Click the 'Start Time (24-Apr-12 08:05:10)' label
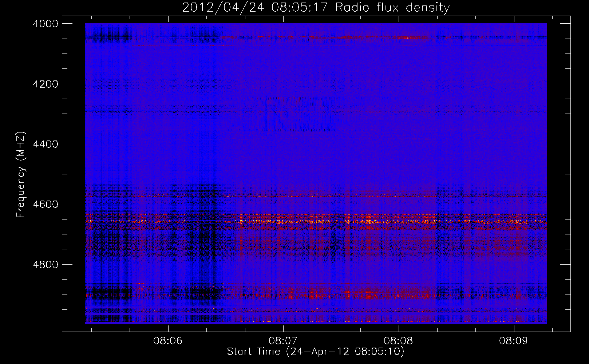This screenshot has height=364, width=589. pos(316,352)
